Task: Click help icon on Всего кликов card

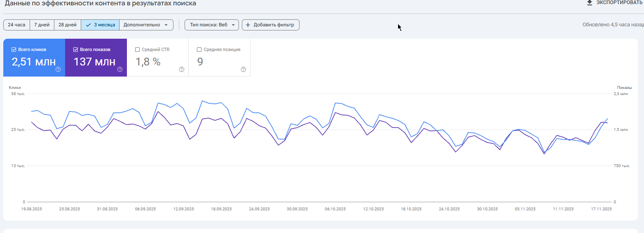Action: coord(58,70)
